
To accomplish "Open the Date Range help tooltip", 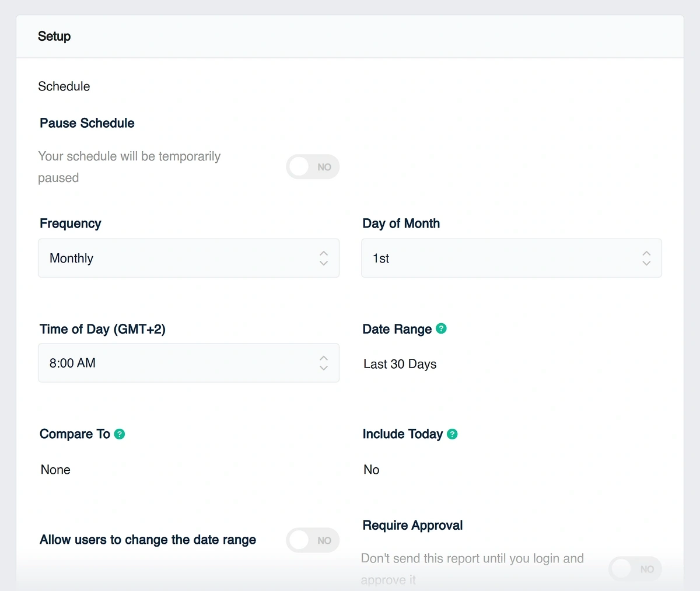I will point(441,328).
